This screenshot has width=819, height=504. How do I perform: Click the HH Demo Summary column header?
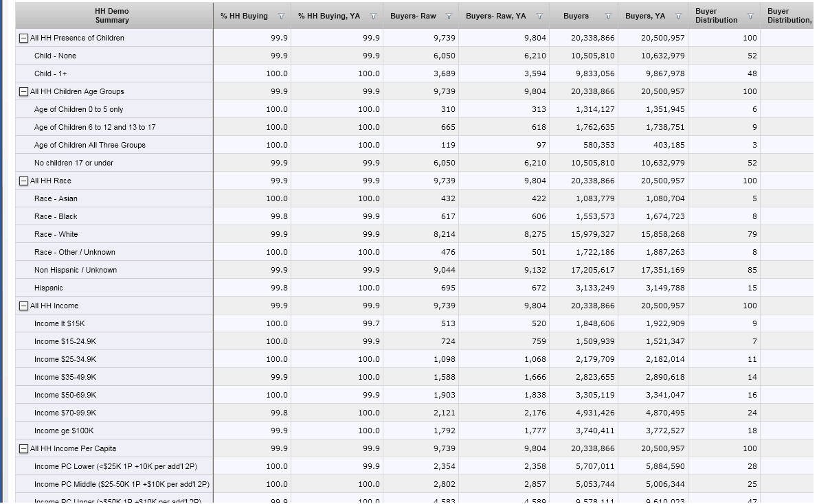click(x=112, y=16)
